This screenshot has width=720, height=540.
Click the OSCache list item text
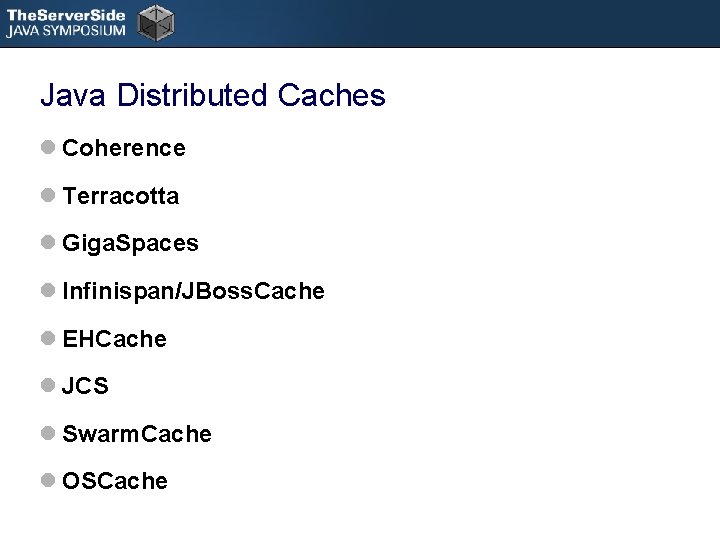[x=115, y=481]
